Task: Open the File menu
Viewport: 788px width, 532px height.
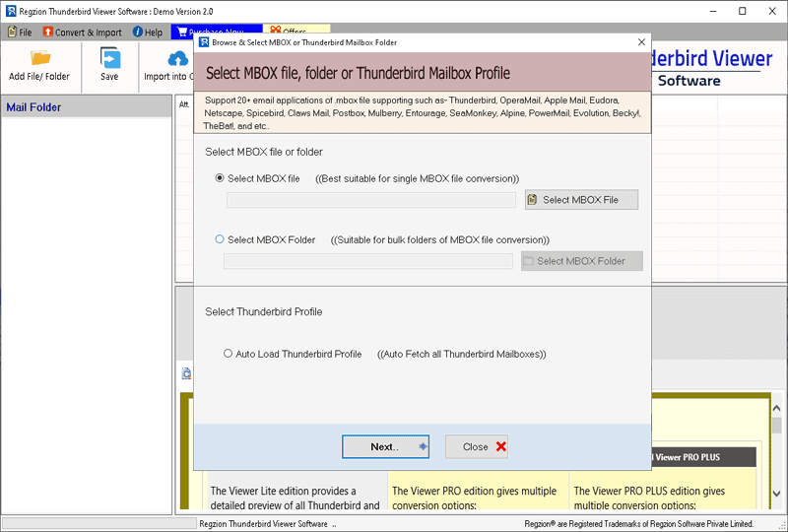Action: (x=20, y=32)
